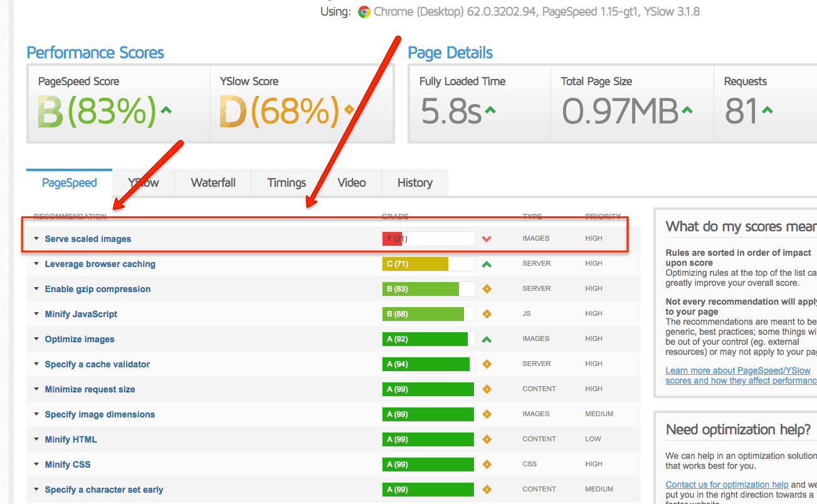Click the B (83) grade bar

coord(429,289)
